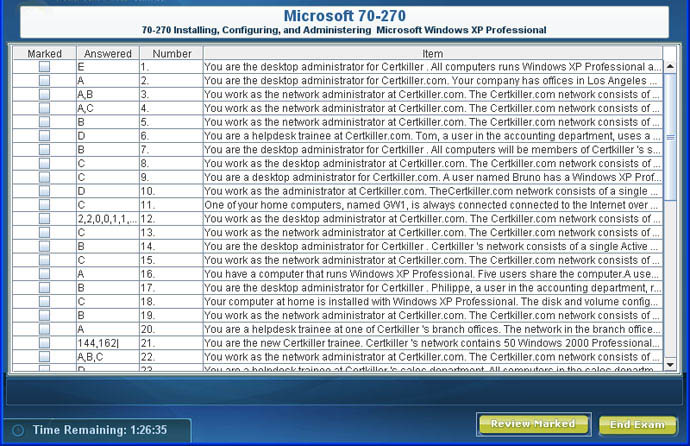
Task: Mark question 19 checkbox
Action: point(44,315)
